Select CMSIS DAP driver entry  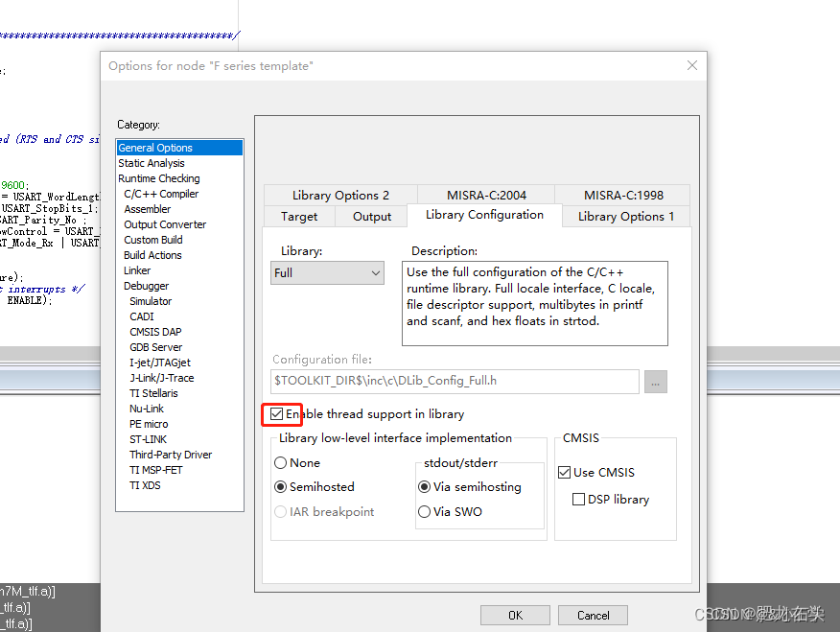click(x=155, y=332)
